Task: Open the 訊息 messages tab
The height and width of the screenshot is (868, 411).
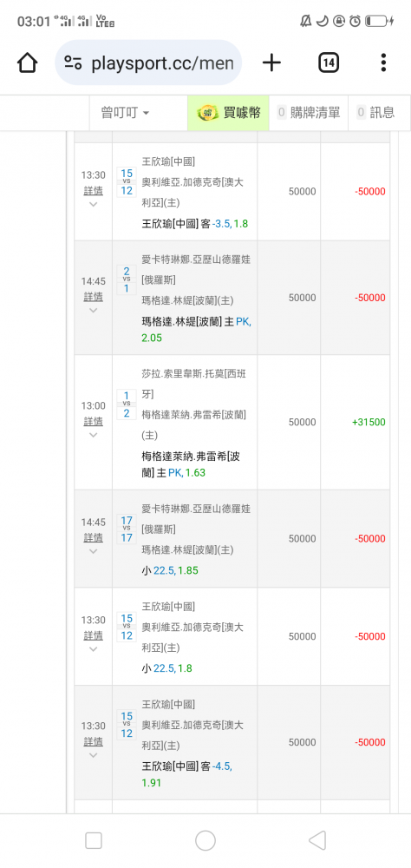Action: (376, 113)
